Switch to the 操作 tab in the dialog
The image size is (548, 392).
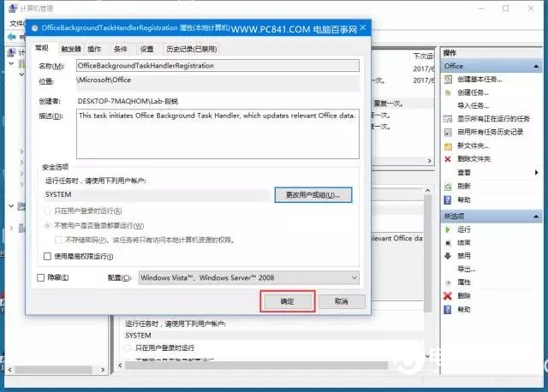94,49
